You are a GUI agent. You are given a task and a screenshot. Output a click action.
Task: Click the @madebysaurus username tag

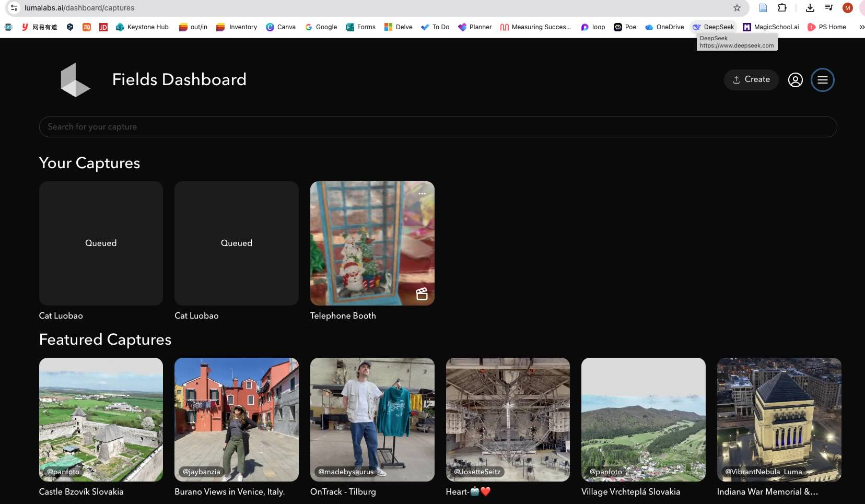(x=346, y=472)
